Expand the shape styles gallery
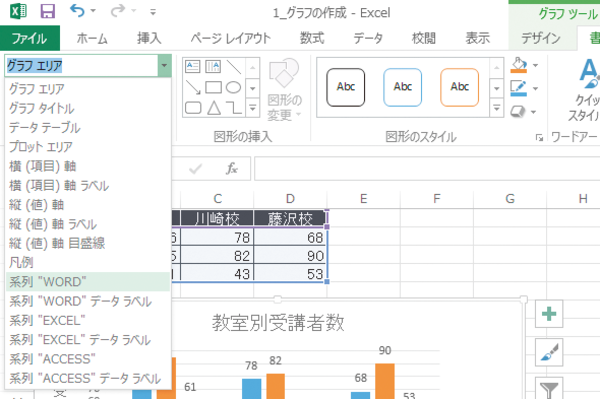 point(497,108)
